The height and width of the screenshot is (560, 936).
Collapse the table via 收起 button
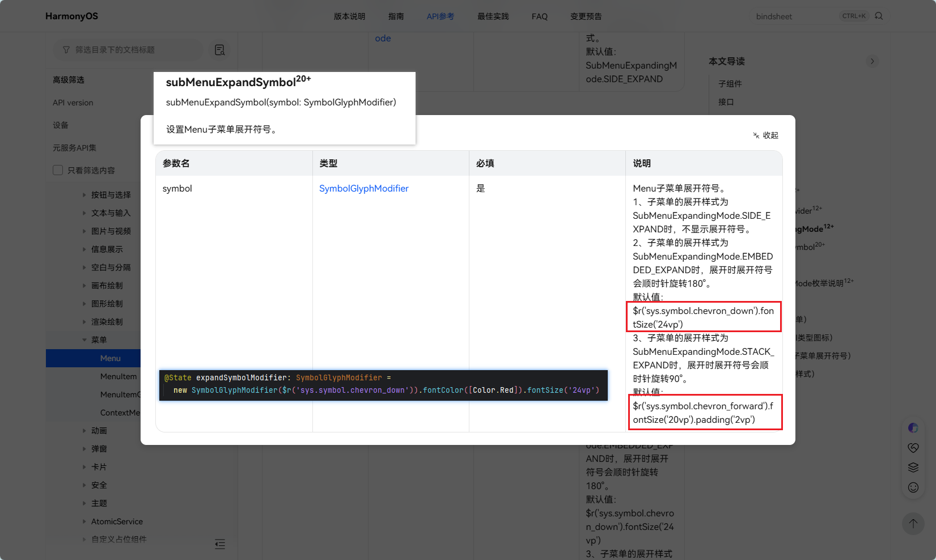[766, 135]
